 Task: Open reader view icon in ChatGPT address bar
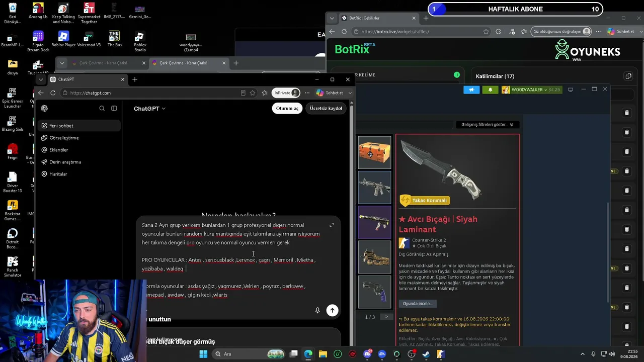243,93
